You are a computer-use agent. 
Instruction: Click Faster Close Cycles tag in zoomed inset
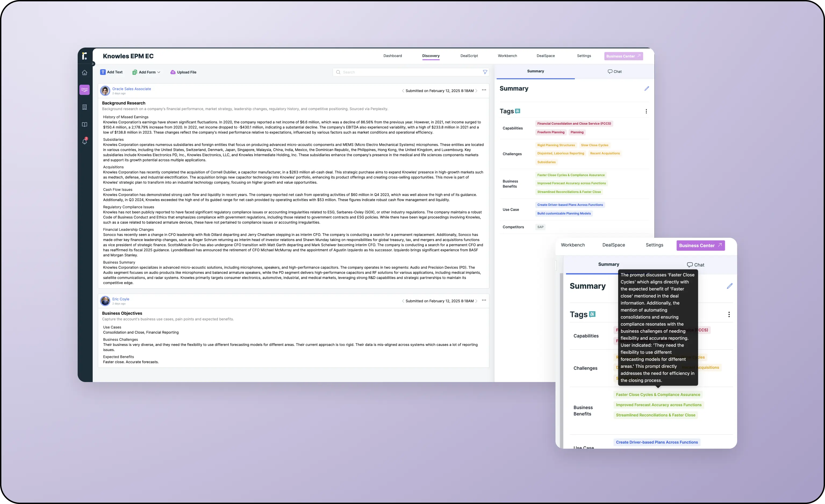(x=658, y=395)
